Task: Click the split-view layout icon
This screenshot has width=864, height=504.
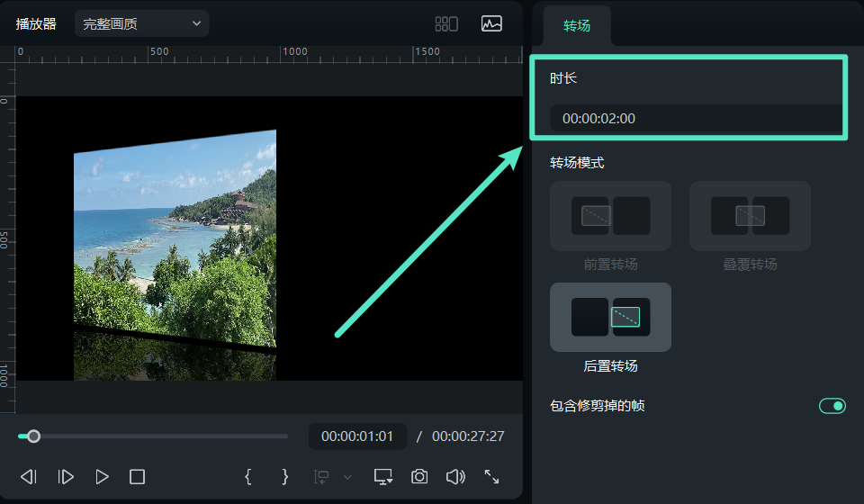Action: pos(446,23)
